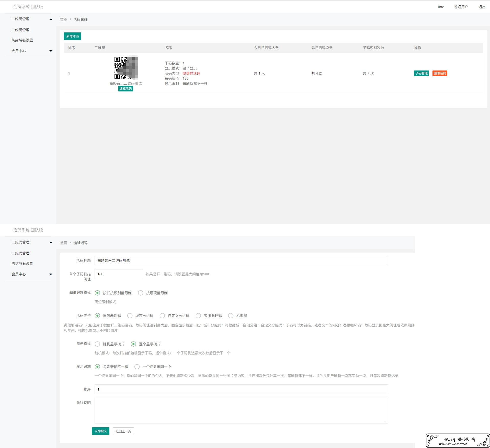Click the red 删除活码 button

point(440,73)
